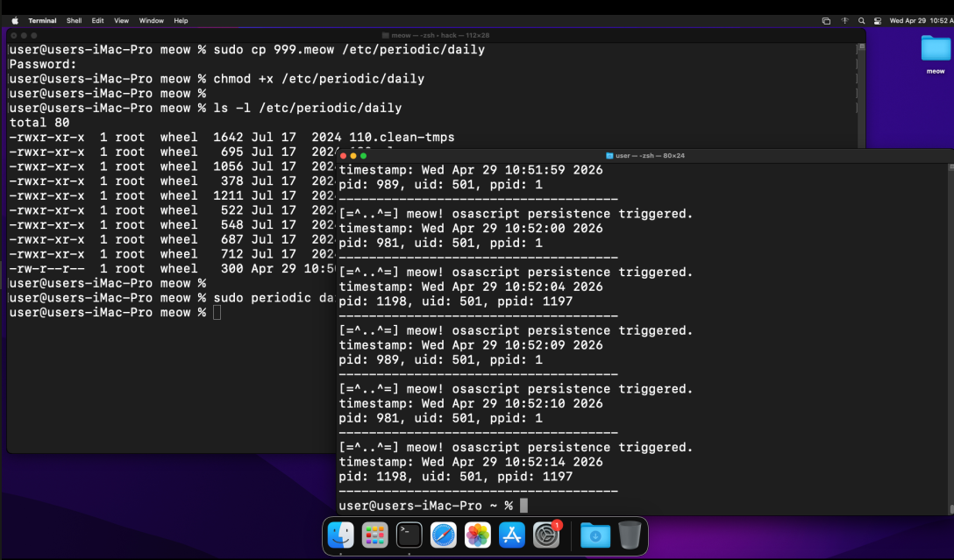Screen dimensions: 954x560
Task: Open the Photos app
Action: tap(477, 535)
